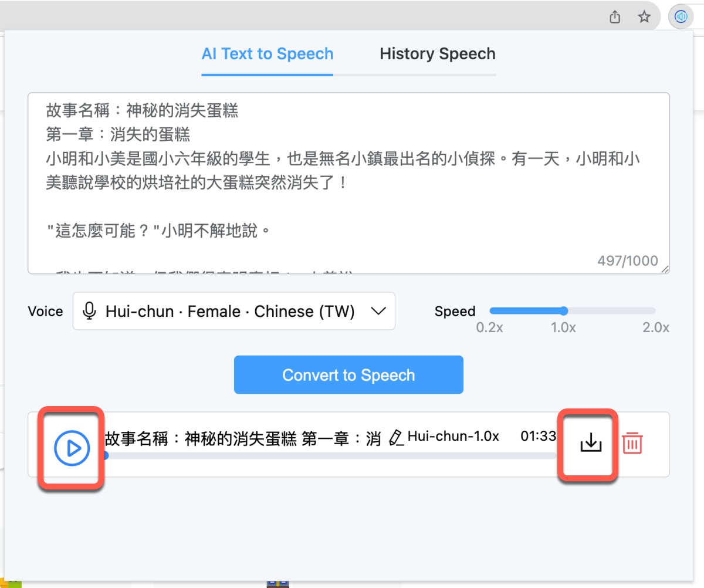
Task: Download the generated audio file
Action: pyautogui.click(x=591, y=443)
